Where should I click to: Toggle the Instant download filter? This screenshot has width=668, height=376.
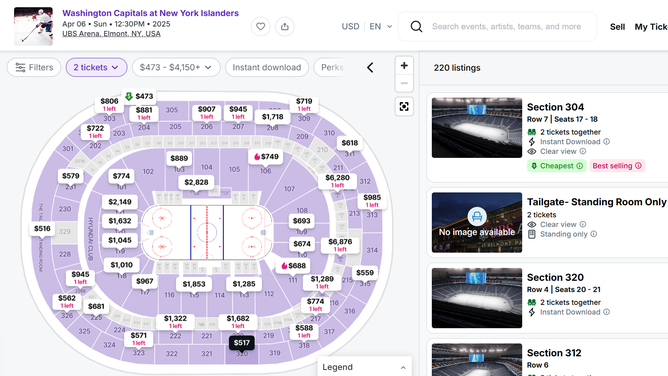(x=267, y=67)
